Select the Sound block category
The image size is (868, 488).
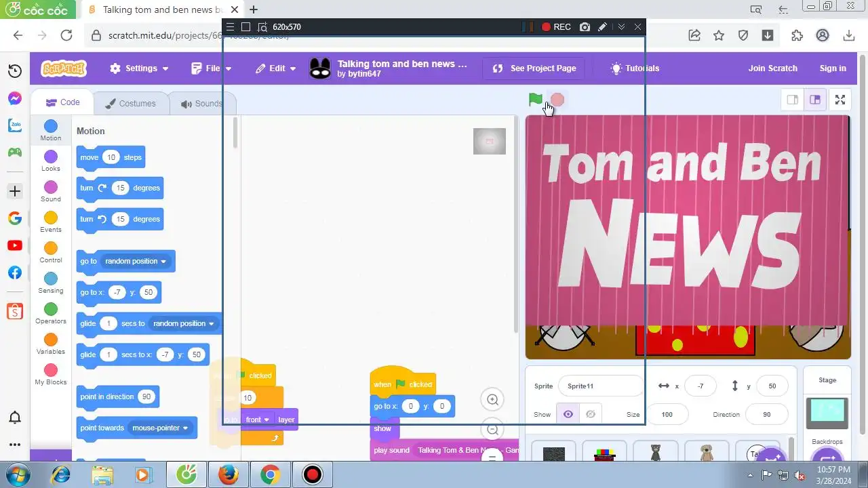click(51, 191)
